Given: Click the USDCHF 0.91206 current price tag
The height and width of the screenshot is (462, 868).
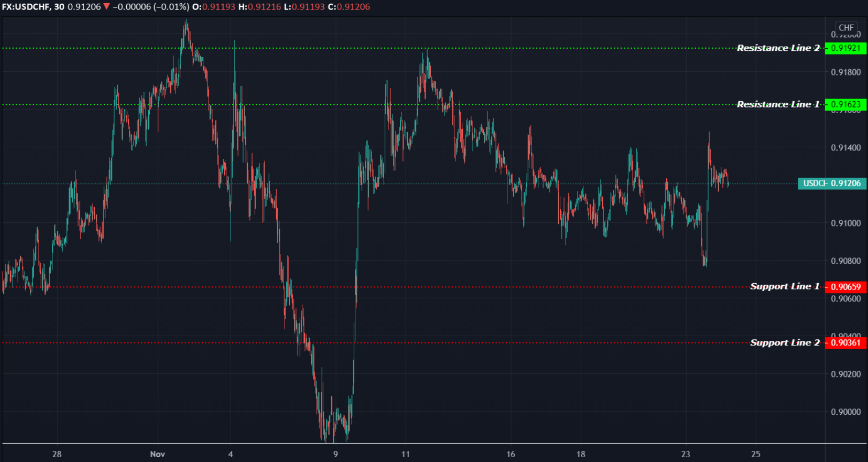Looking at the screenshot, I should 832,184.
